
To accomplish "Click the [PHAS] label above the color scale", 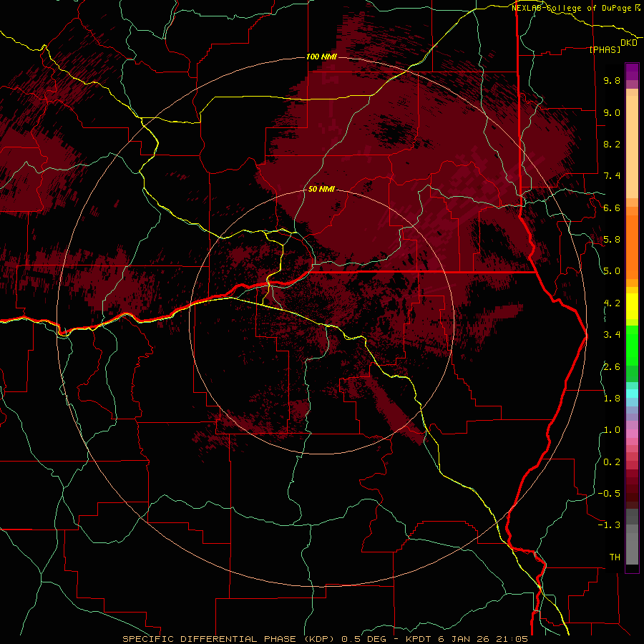I will click(x=605, y=49).
